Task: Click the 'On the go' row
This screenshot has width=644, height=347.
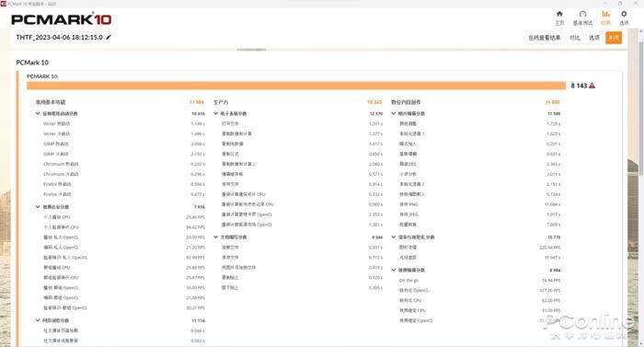Action: [479, 280]
